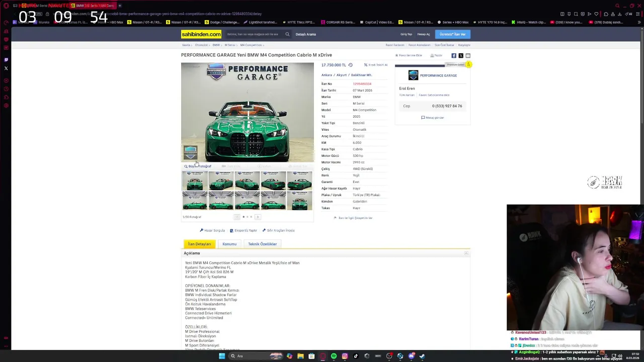This screenshot has height=362, width=644.
Task: Open CapCut Video Editor bookmark
Action: click(377, 22)
